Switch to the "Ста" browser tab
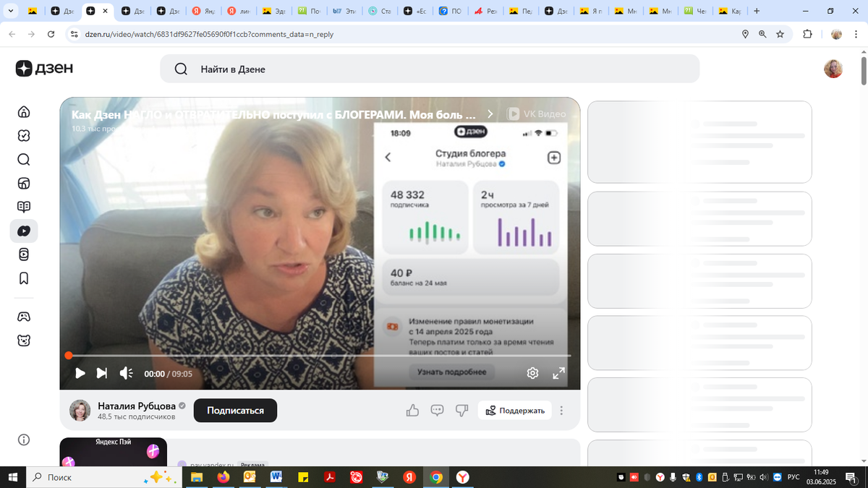Viewport: 868px width, 488px height. [380, 11]
